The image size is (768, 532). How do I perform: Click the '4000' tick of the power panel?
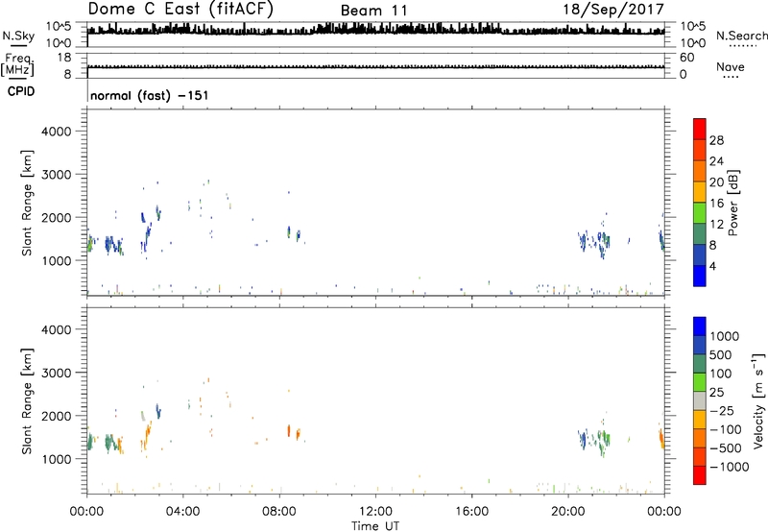click(x=56, y=132)
